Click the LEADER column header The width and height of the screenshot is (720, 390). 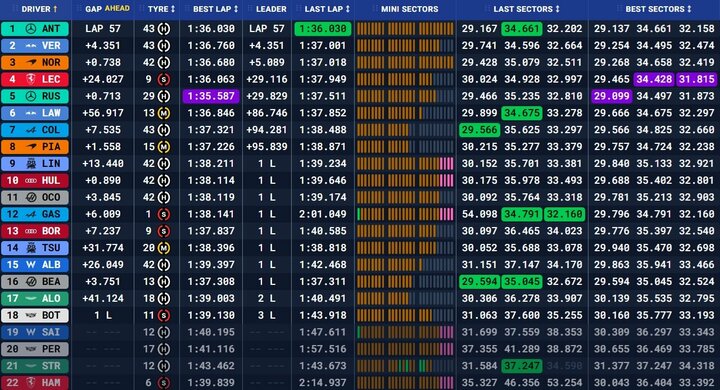click(271, 9)
